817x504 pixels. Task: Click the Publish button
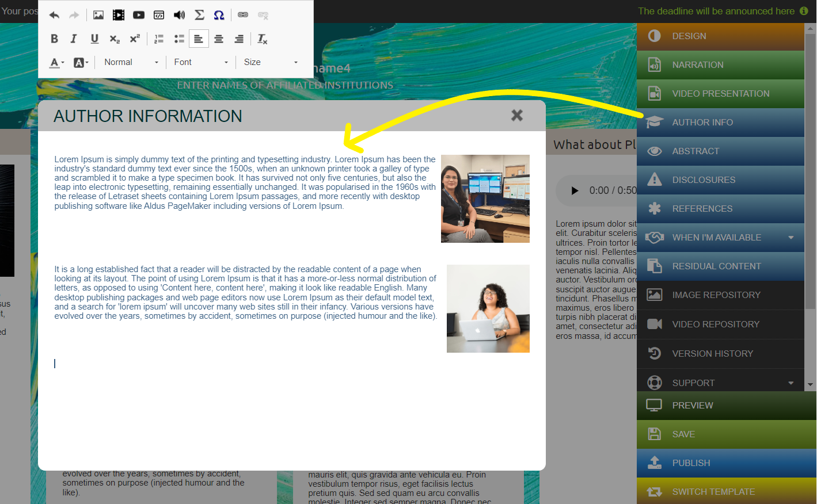click(x=727, y=463)
